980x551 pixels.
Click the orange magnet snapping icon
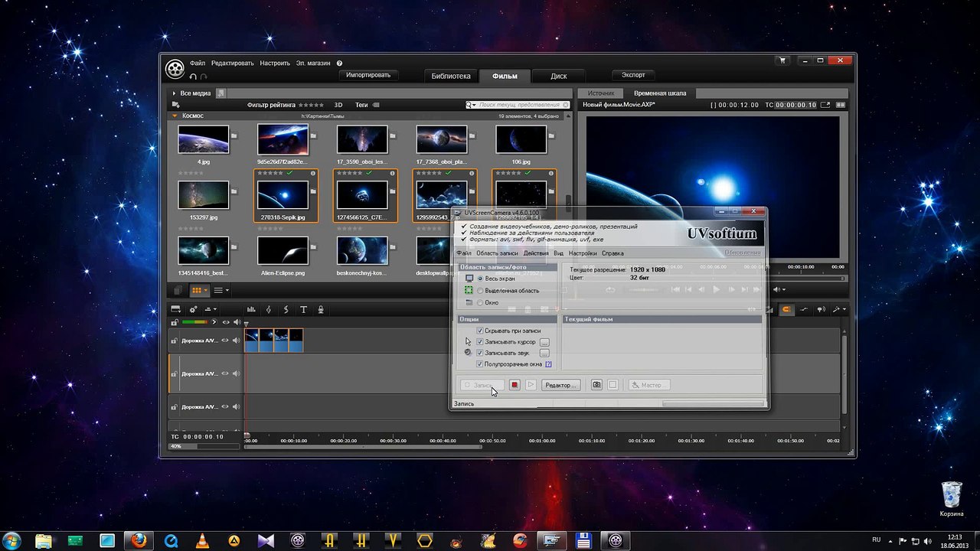tap(786, 309)
